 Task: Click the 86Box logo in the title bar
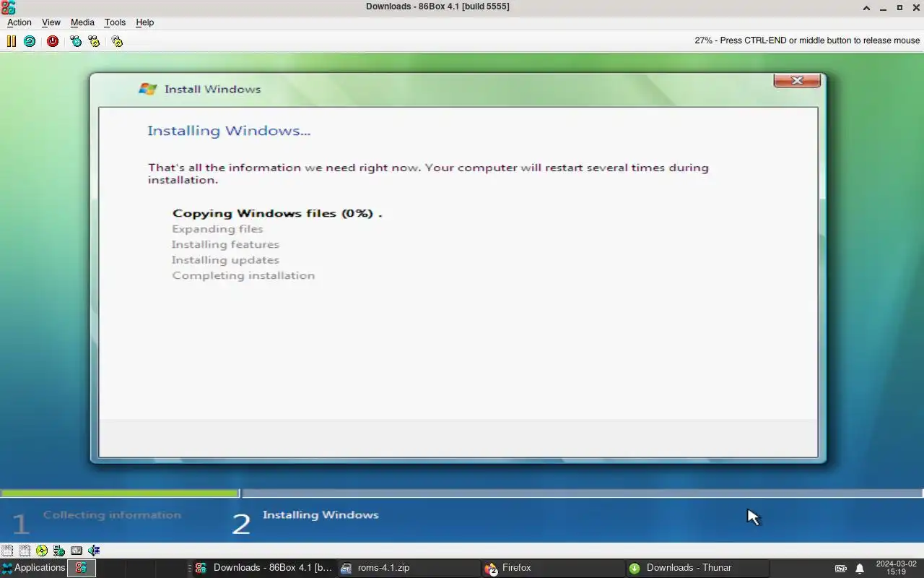pos(8,7)
